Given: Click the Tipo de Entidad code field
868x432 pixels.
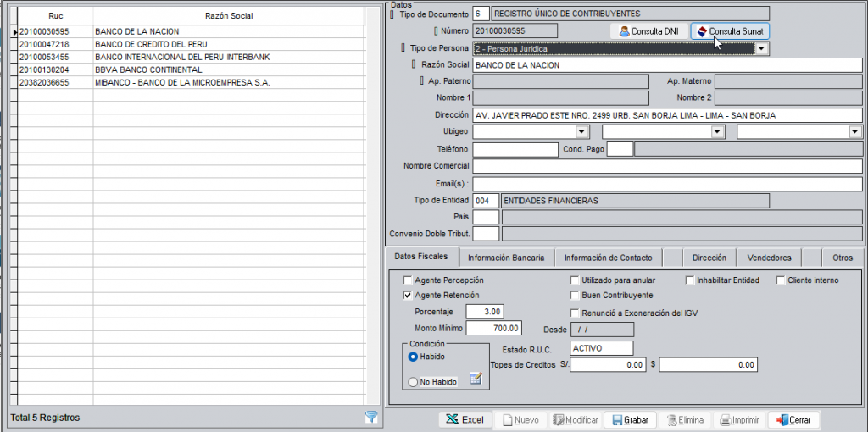Looking at the screenshot, I should pyautogui.click(x=486, y=201).
